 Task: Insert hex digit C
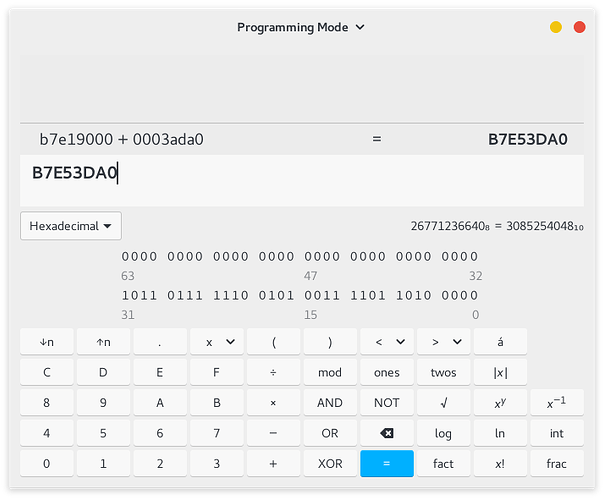pyautogui.click(x=47, y=372)
